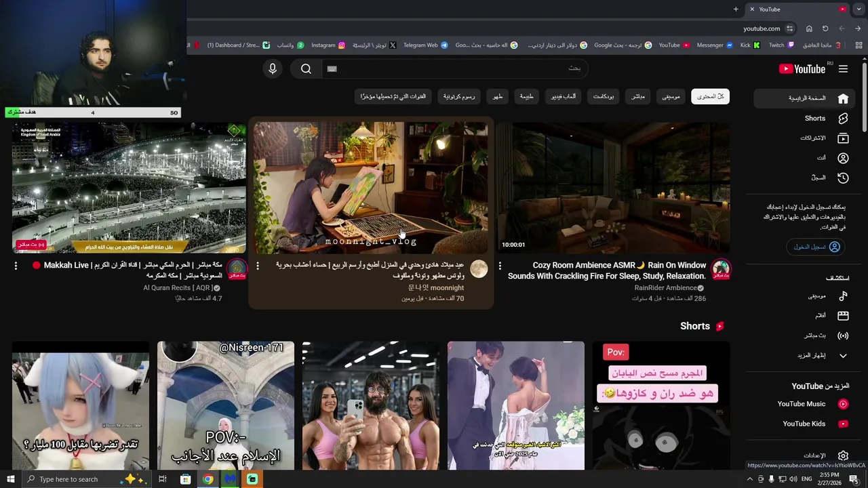
Task: Play the Makkah Live stream thumbnail
Action: pyautogui.click(x=129, y=188)
